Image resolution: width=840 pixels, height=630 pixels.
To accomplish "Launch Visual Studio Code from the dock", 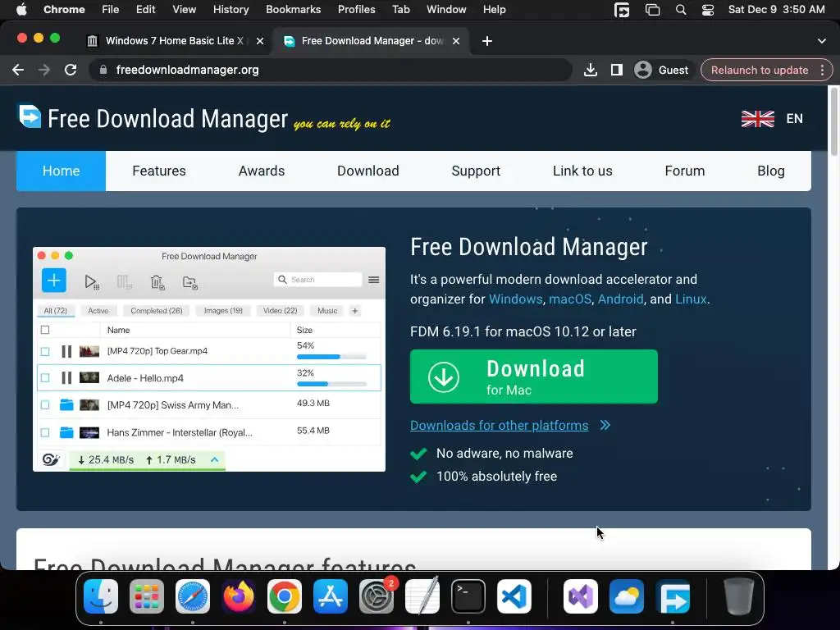I will [514, 596].
